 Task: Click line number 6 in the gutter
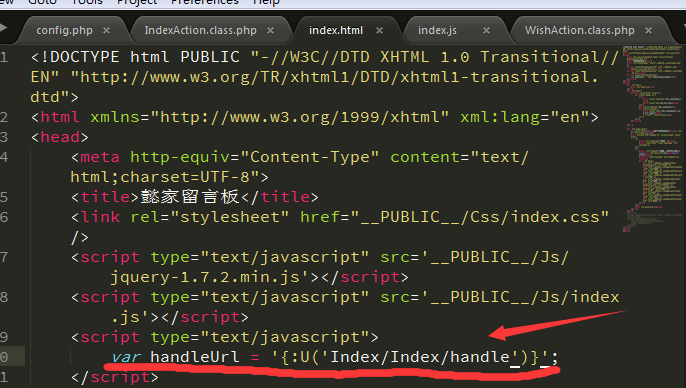(4, 217)
